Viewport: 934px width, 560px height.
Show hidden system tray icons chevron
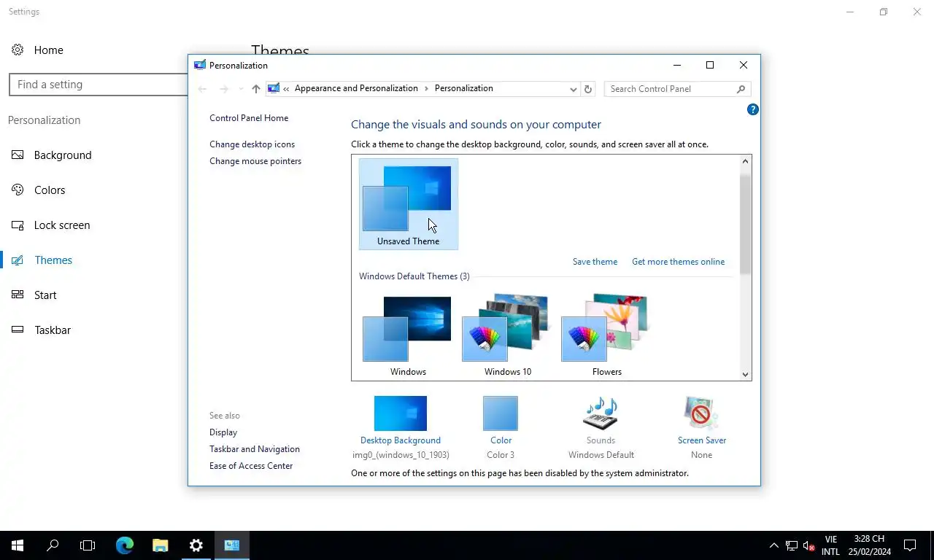(773, 545)
